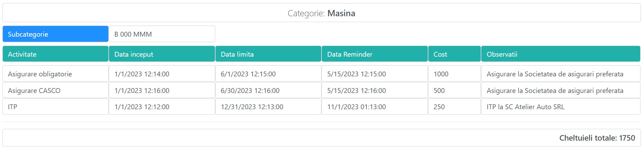
Task: Click the Observatii column header
Action: [560, 54]
